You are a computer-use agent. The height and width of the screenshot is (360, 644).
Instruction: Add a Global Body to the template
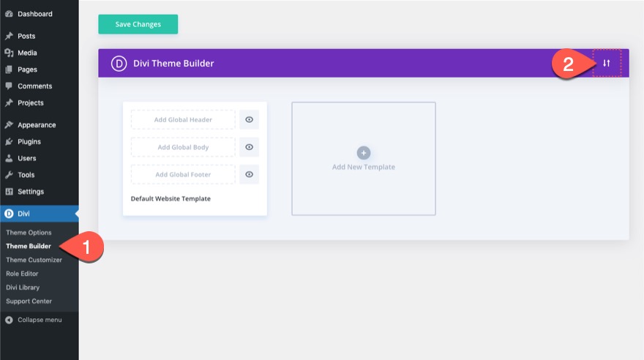183,147
